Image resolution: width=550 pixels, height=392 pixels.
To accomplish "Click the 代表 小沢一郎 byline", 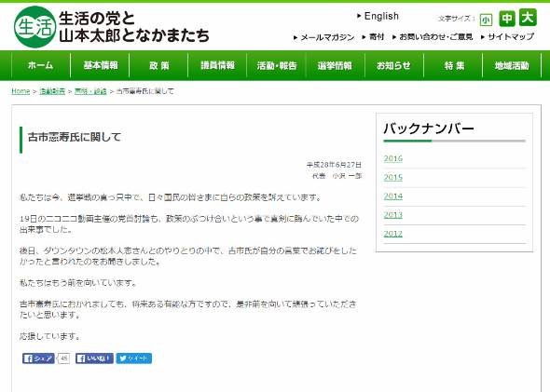I will click(x=337, y=176).
